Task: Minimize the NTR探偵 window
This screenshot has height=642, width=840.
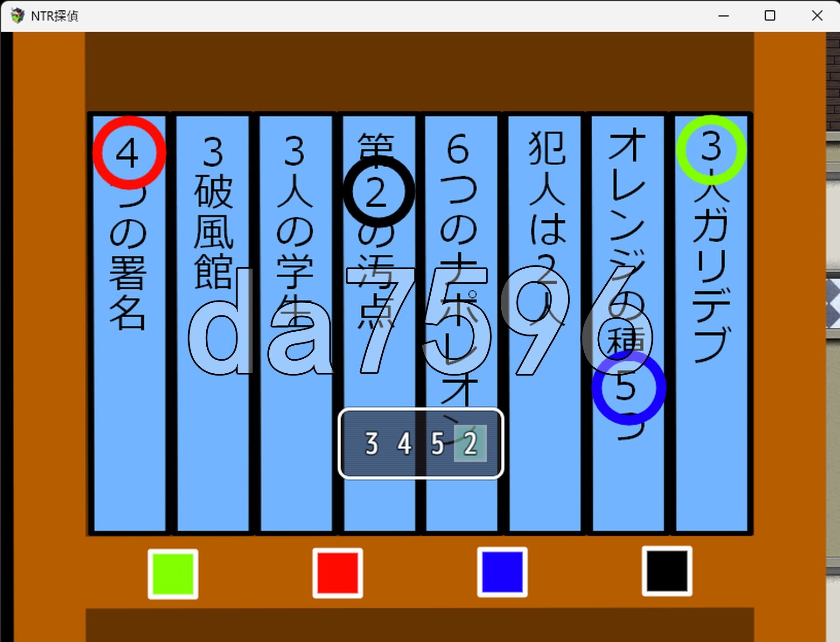Action: 723,16
